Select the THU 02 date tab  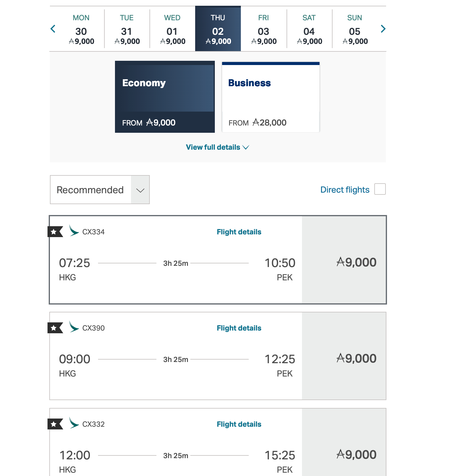point(218,29)
